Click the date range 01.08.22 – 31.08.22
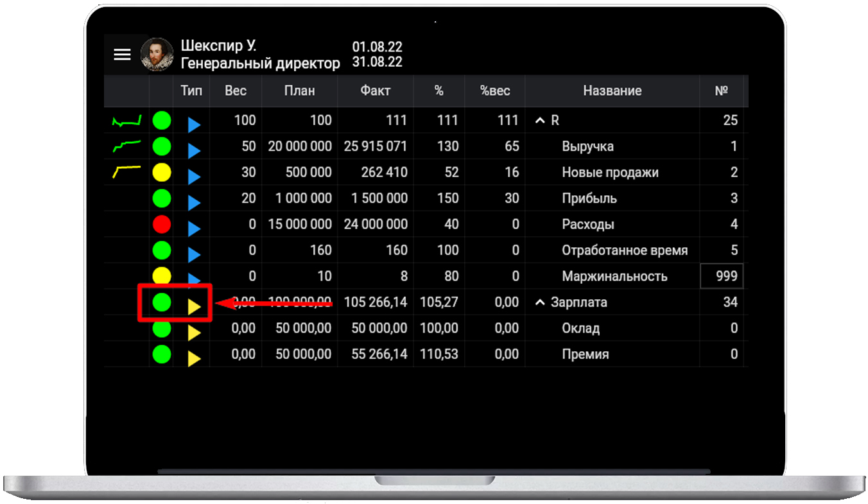This screenshot has height=504, width=868. [x=377, y=55]
